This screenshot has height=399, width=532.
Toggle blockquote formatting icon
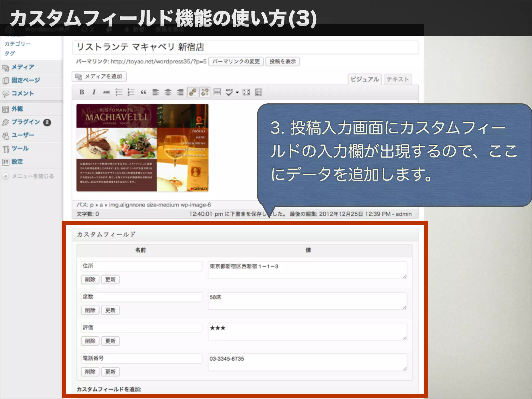pos(143,92)
